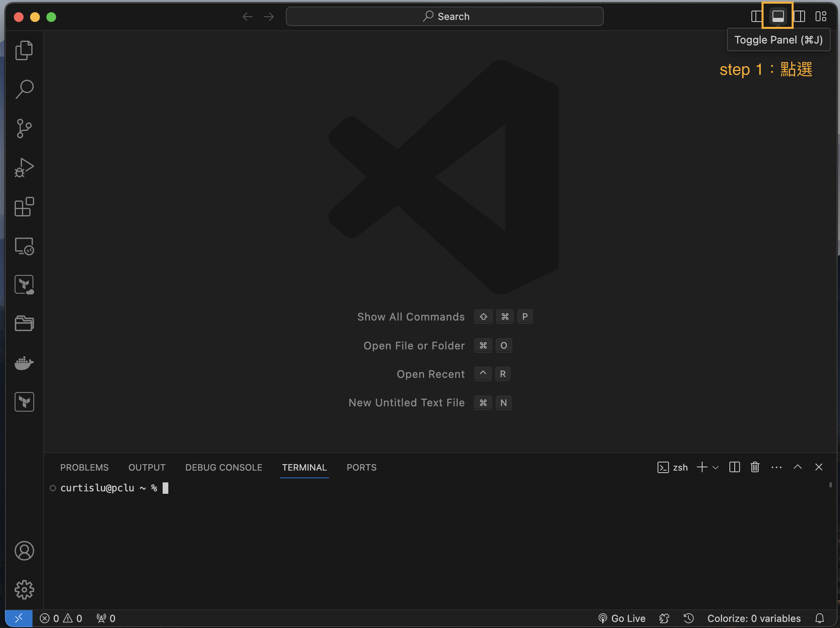Click the remote window indicator in status bar
Viewport: 840px width, 628px height.
19,618
